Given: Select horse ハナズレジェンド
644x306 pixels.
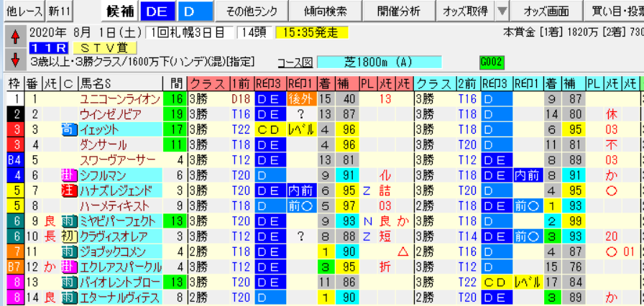Looking at the screenshot, I should coord(119,190).
